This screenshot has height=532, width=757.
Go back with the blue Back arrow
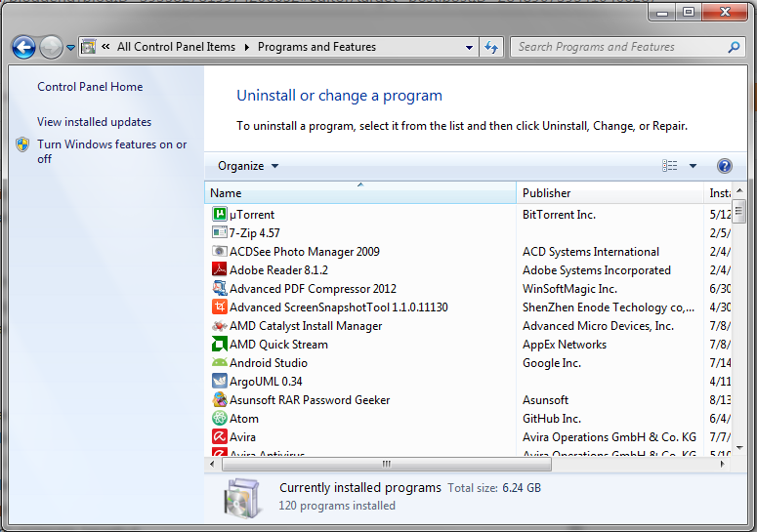click(x=23, y=47)
